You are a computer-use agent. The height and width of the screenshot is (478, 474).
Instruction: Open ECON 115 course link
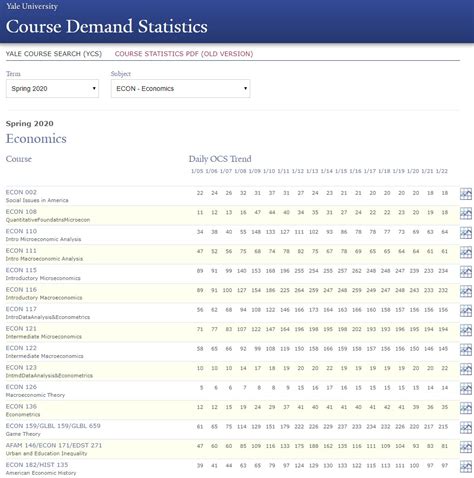click(x=21, y=270)
